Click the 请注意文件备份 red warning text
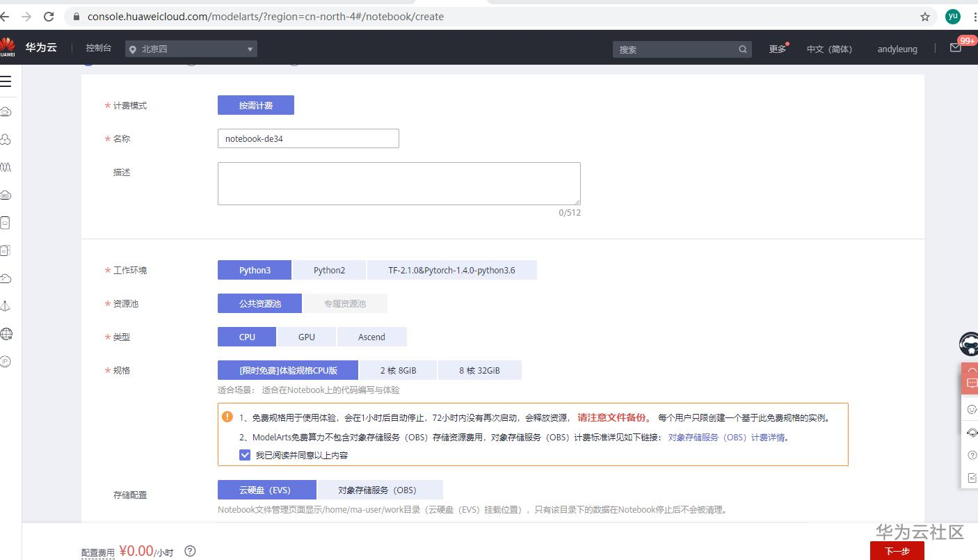Viewport: 978px width, 560px height. (x=614, y=418)
